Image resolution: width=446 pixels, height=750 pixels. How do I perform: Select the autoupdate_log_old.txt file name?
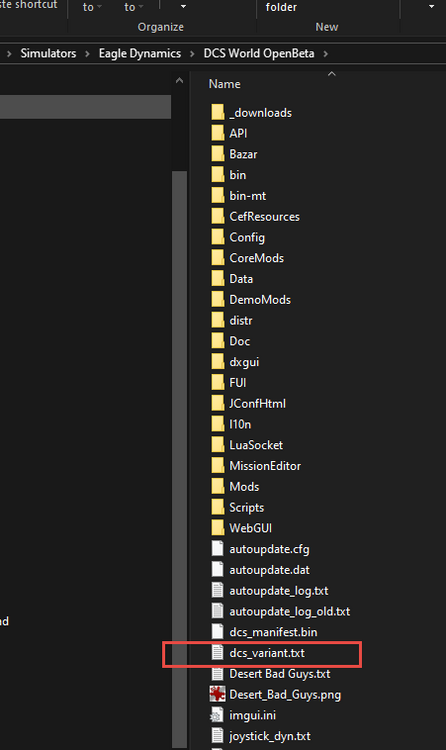tap(290, 611)
